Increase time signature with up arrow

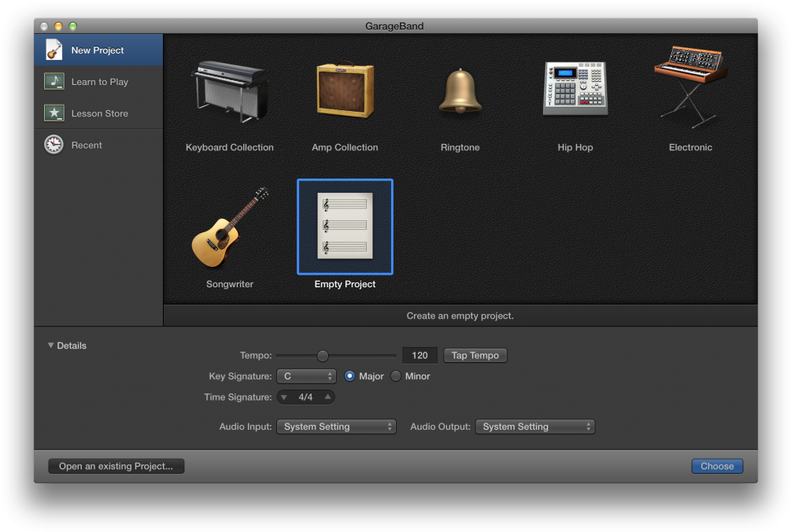328,397
